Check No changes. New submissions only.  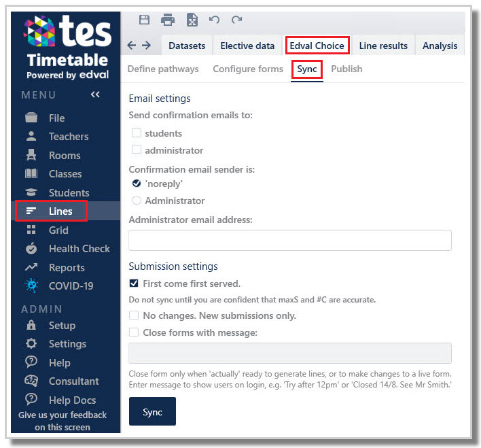pyautogui.click(x=134, y=315)
